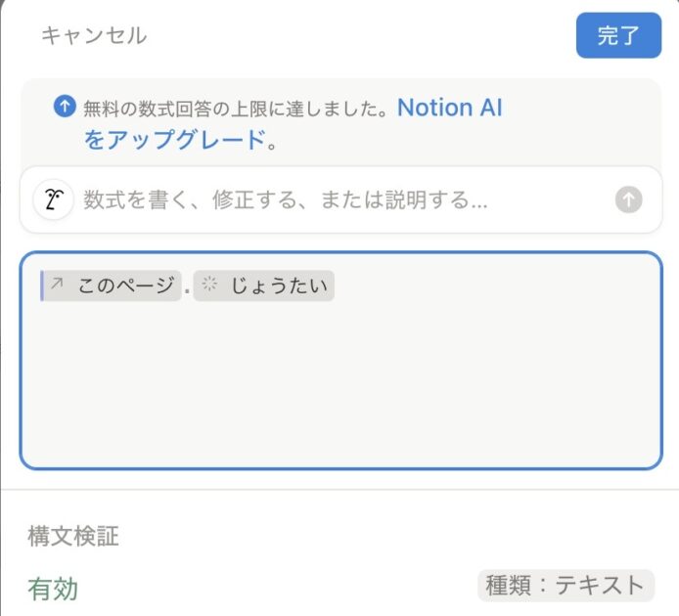Click the 構文検証 section label
Image resolution: width=679 pixels, height=616 pixels.
pos(74,535)
